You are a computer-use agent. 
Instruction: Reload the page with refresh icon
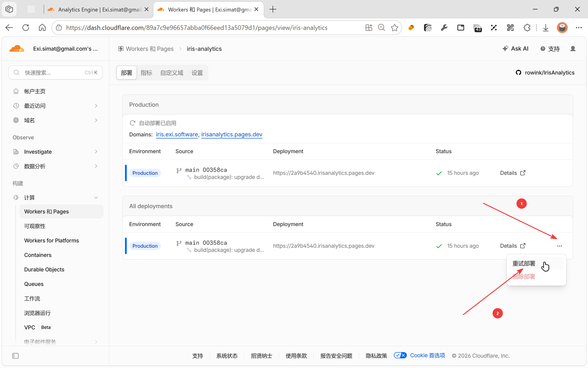click(26, 28)
